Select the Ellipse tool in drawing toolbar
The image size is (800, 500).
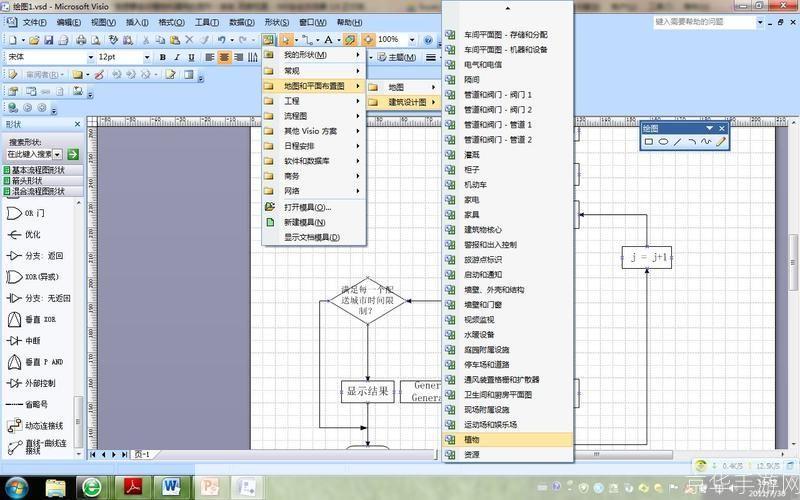click(x=663, y=142)
